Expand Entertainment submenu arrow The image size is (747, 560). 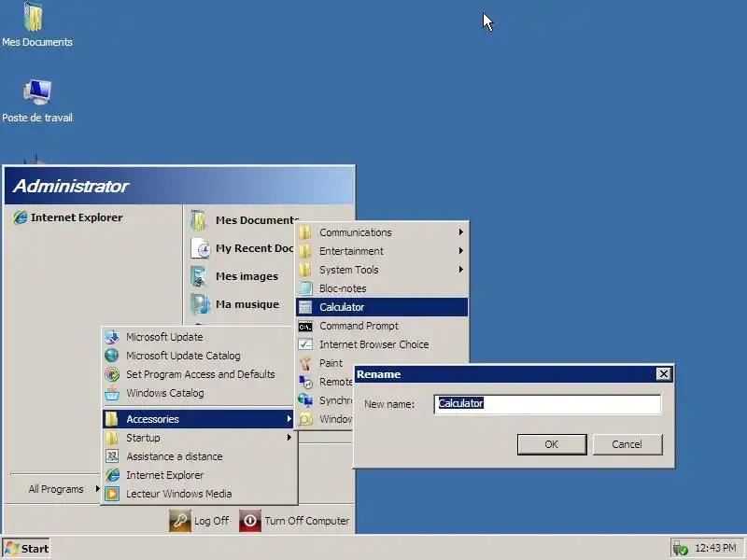[x=460, y=250]
